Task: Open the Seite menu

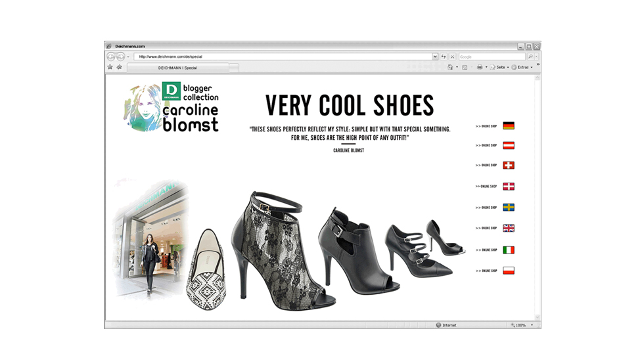Action: [x=499, y=68]
